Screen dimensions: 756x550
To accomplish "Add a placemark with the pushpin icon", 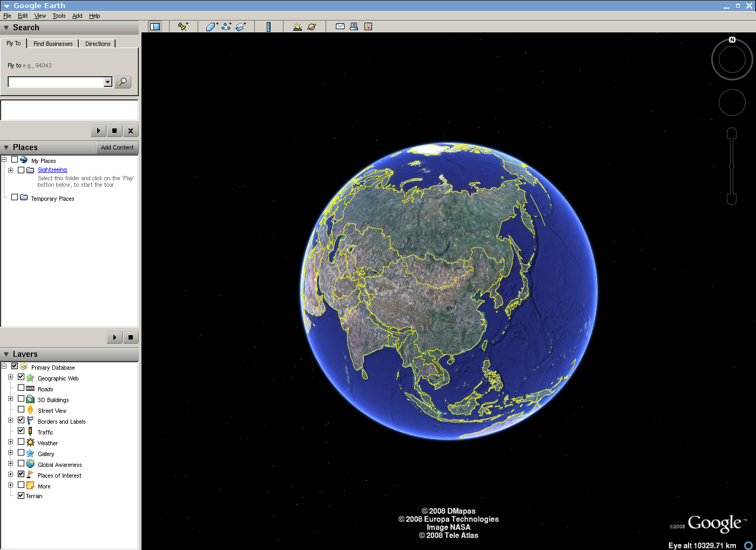I will (x=183, y=26).
